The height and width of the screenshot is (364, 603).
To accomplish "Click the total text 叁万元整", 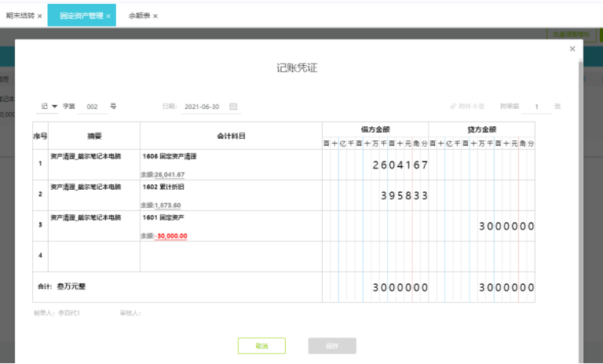I will 71,287.
